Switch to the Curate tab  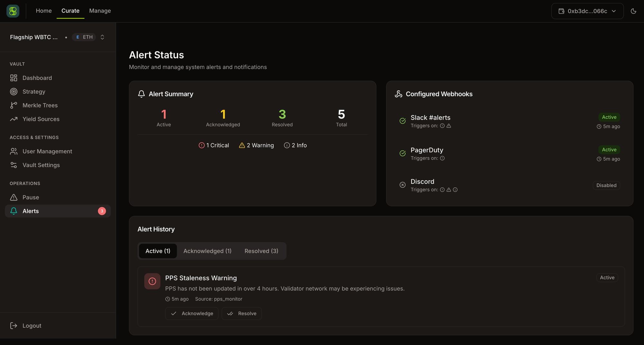tap(71, 11)
